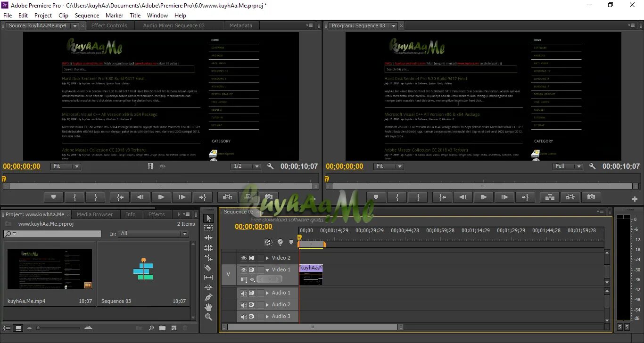Mute Audio 1 track speaker

244,293
